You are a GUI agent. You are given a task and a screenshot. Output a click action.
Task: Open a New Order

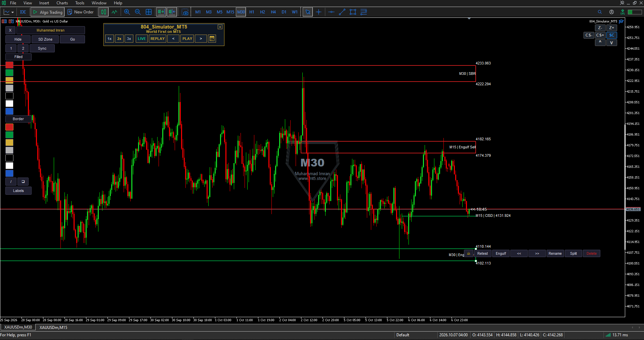point(81,12)
